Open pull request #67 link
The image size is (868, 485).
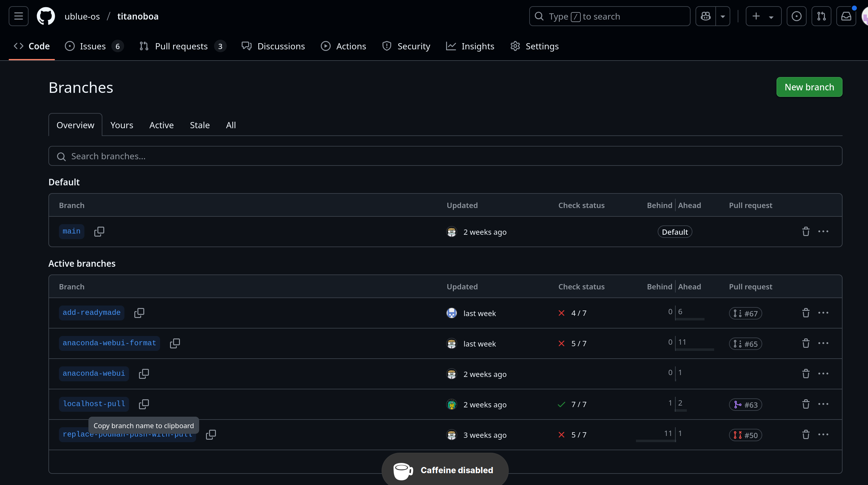745,313
